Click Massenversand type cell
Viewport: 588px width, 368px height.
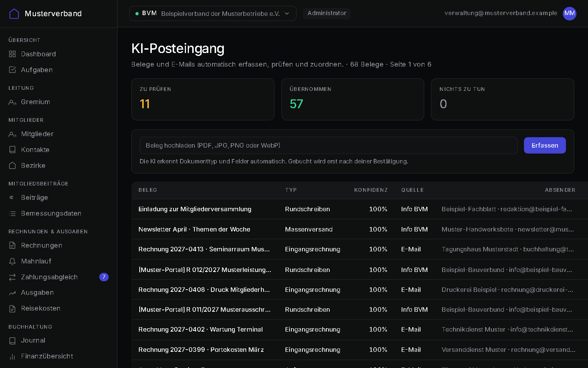point(309,229)
